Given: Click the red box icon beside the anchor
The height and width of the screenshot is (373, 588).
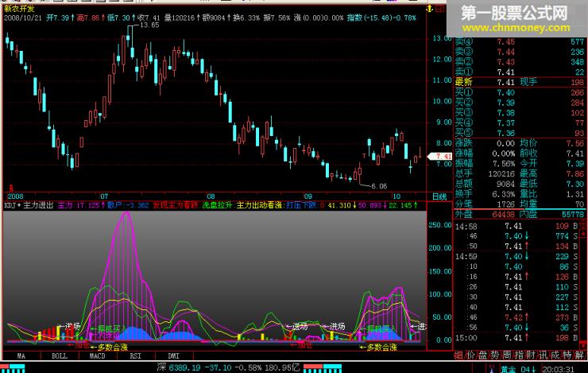Looking at the screenshot, I should pyautogui.click(x=440, y=9).
